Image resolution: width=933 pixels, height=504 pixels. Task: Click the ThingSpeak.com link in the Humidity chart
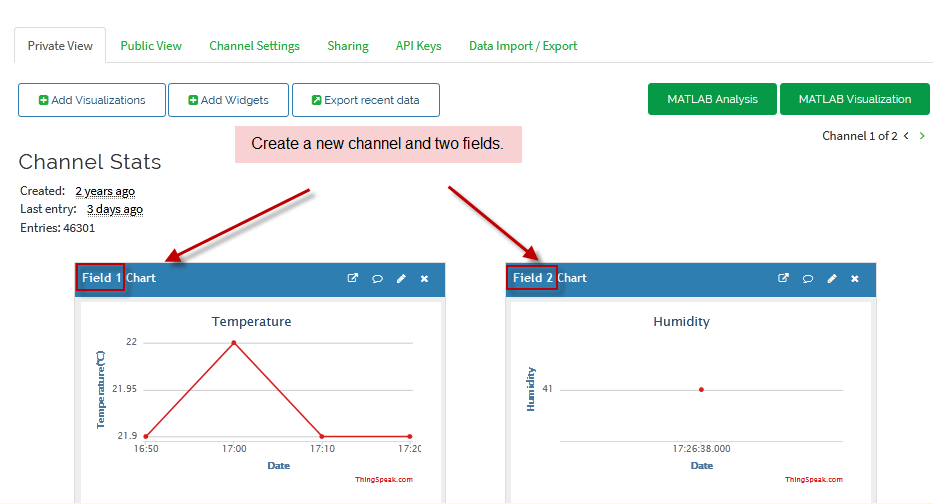click(x=813, y=480)
